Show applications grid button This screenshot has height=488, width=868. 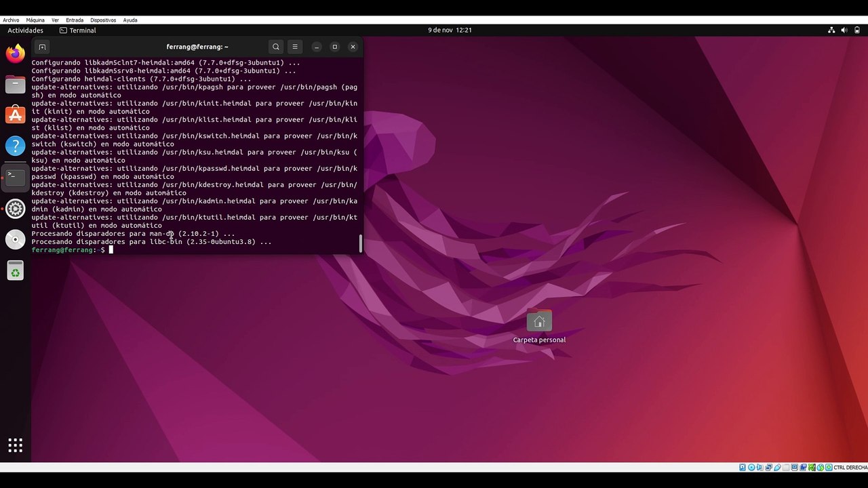(x=15, y=445)
